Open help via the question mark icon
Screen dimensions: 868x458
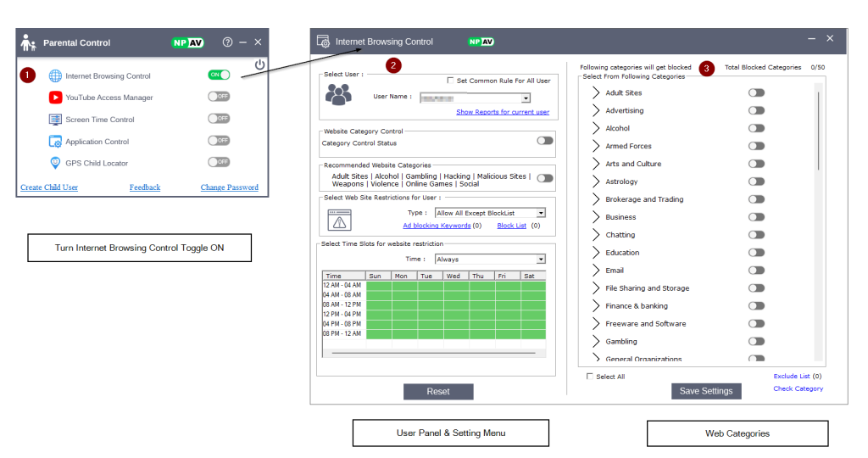(x=227, y=42)
